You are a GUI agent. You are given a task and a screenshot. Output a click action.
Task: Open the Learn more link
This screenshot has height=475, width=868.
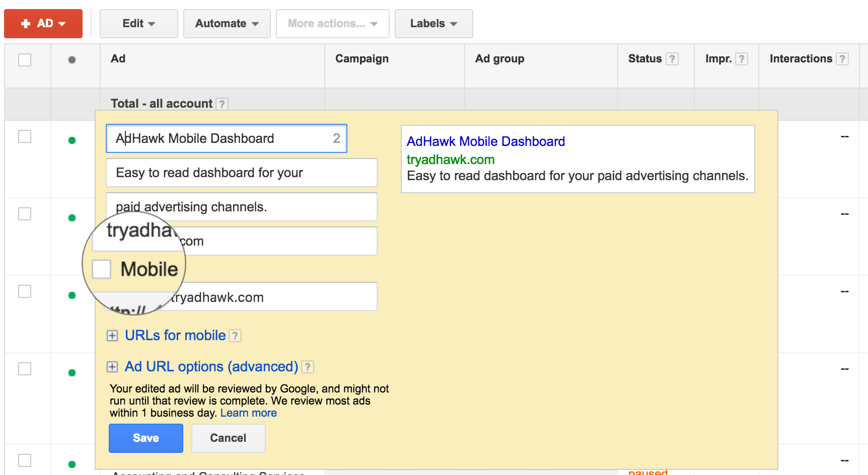click(249, 413)
